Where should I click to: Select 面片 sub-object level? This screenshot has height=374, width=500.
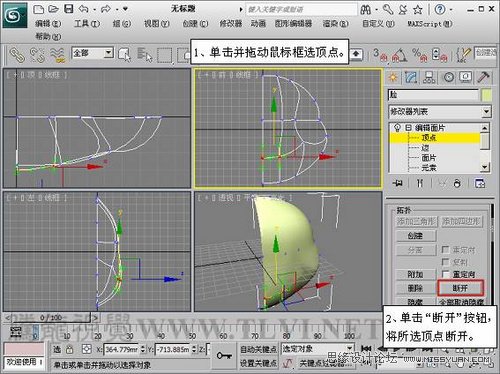click(429, 158)
